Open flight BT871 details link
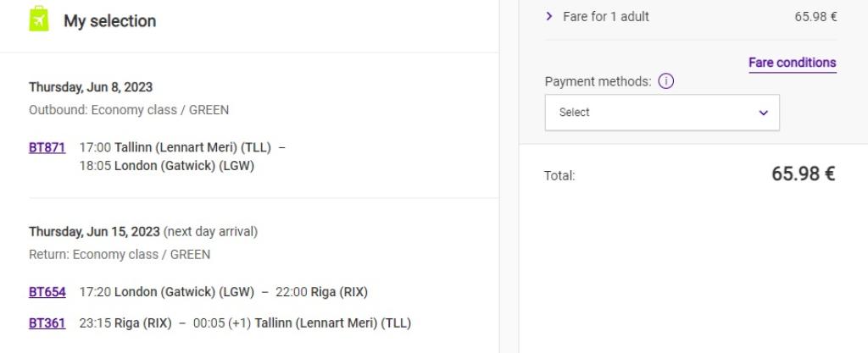 47,147
